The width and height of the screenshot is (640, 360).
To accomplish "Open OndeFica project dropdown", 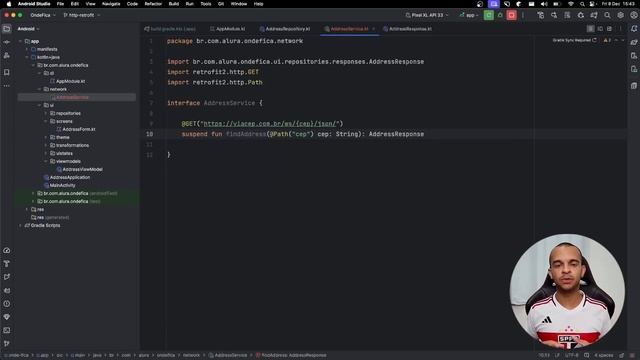I will (x=43, y=15).
